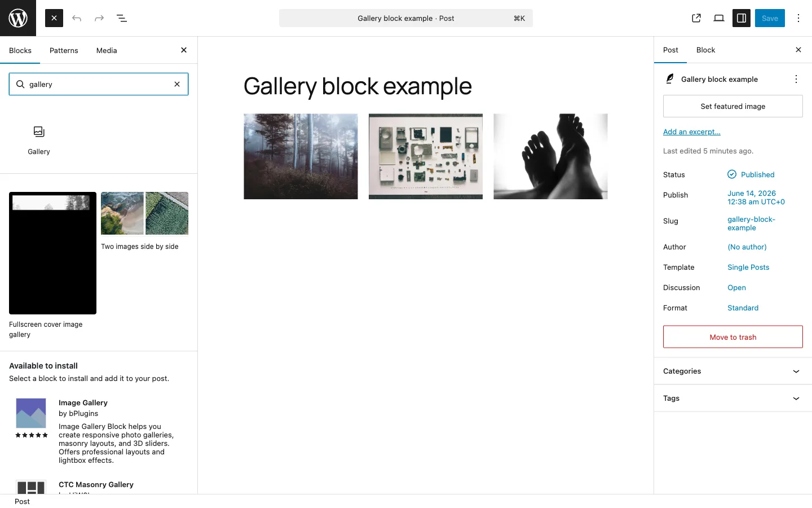Close the settings sidebar
This screenshot has width=812, height=508.
pos(798,50)
